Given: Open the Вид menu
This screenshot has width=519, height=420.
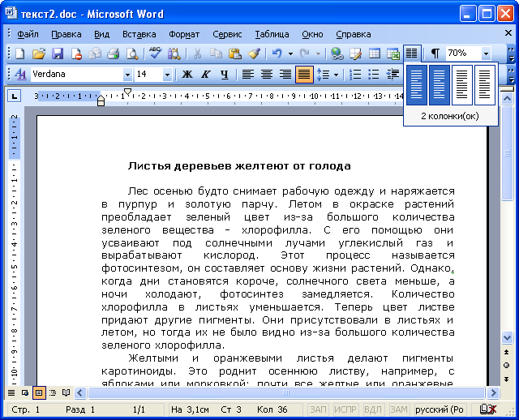Looking at the screenshot, I should [101, 34].
